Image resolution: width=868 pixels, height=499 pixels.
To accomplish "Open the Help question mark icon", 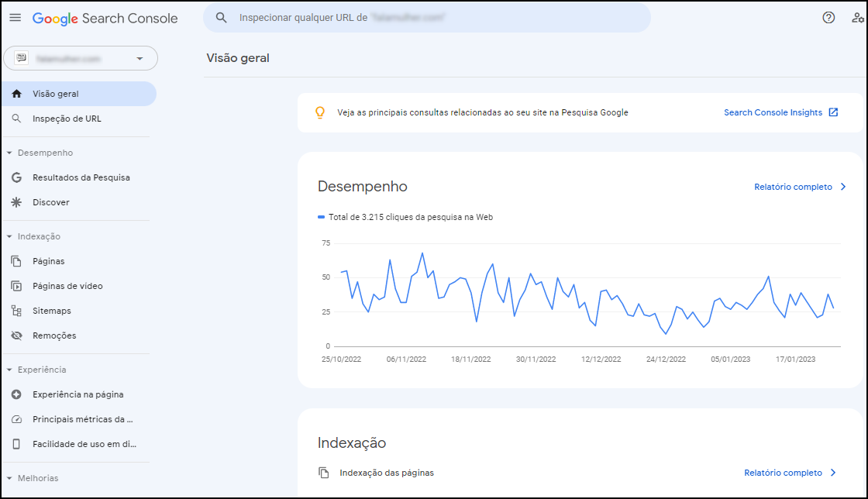I will [x=828, y=18].
